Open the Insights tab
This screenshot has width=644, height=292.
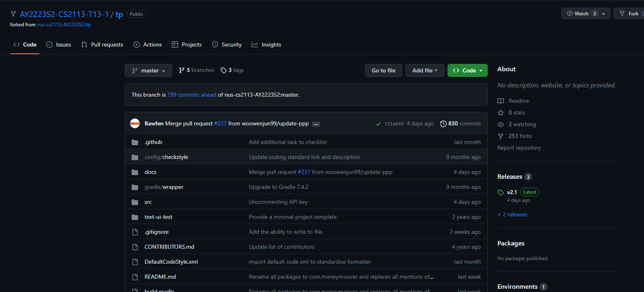click(x=266, y=44)
